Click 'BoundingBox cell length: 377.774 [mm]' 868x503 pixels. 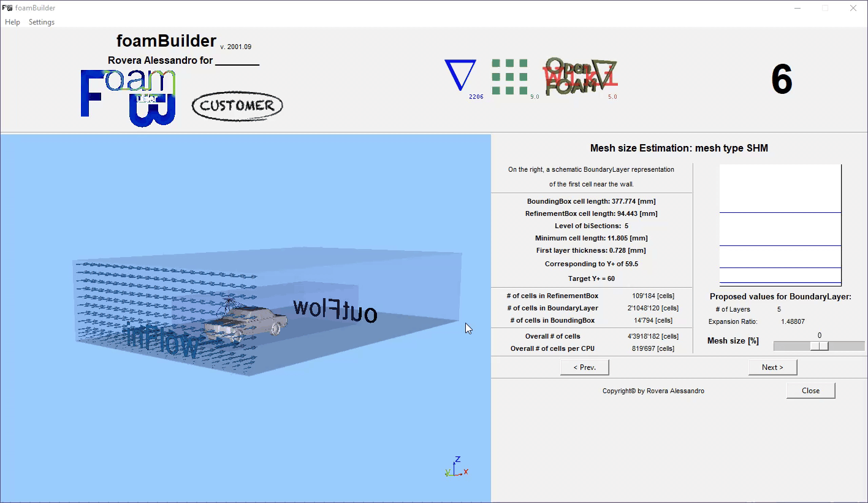point(592,201)
